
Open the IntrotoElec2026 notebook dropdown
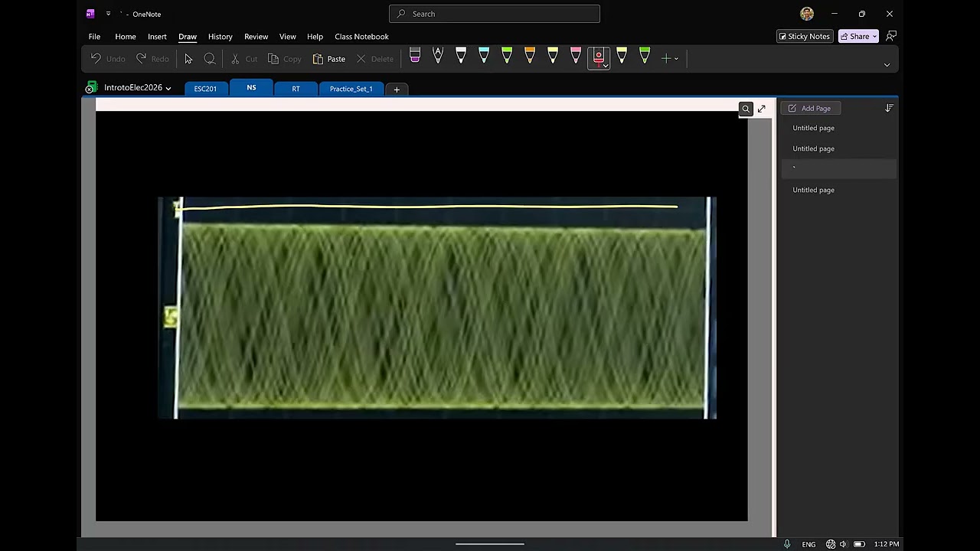(x=138, y=88)
